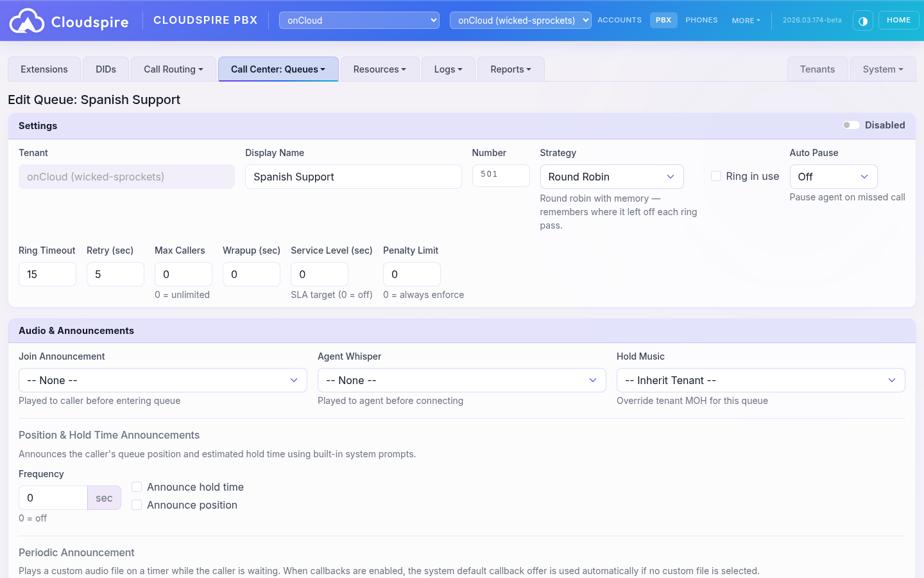Open the Call Center: Queues menu
Screen dimensions: 924x578
(x=278, y=69)
